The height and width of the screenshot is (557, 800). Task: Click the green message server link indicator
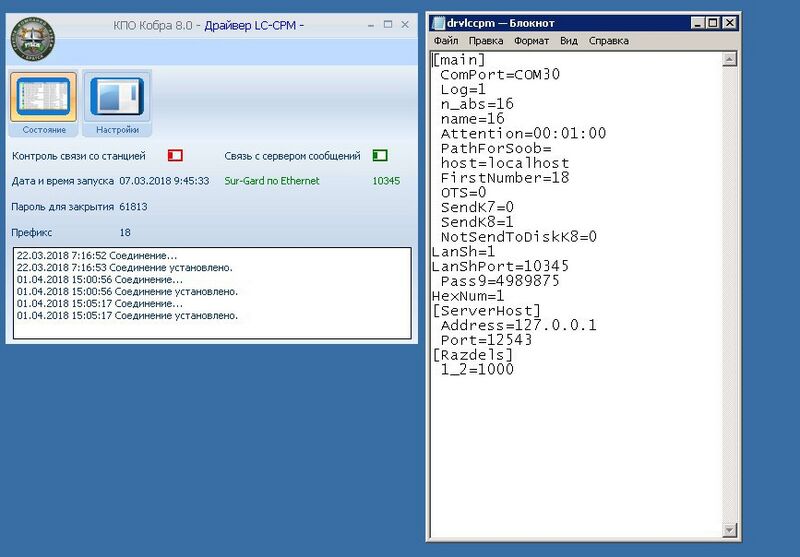(x=379, y=156)
